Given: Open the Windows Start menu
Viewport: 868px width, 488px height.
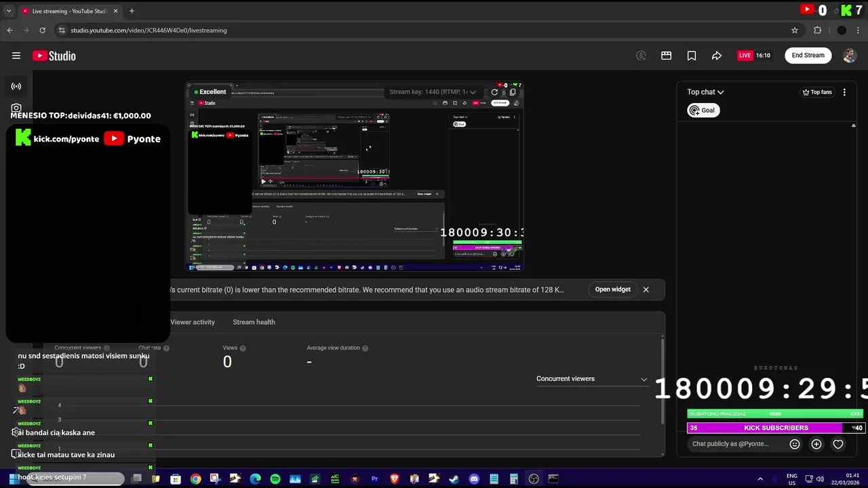Looking at the screenshot, I should click(x=12, y=479).
